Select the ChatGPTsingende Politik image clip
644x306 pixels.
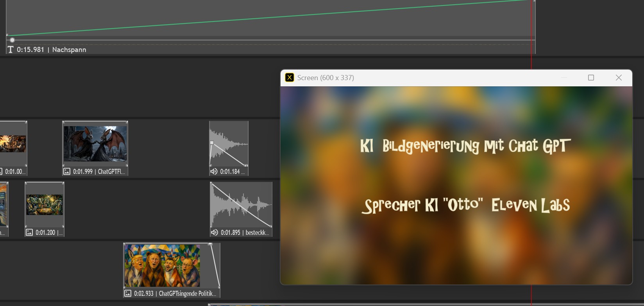coord(172,270)
